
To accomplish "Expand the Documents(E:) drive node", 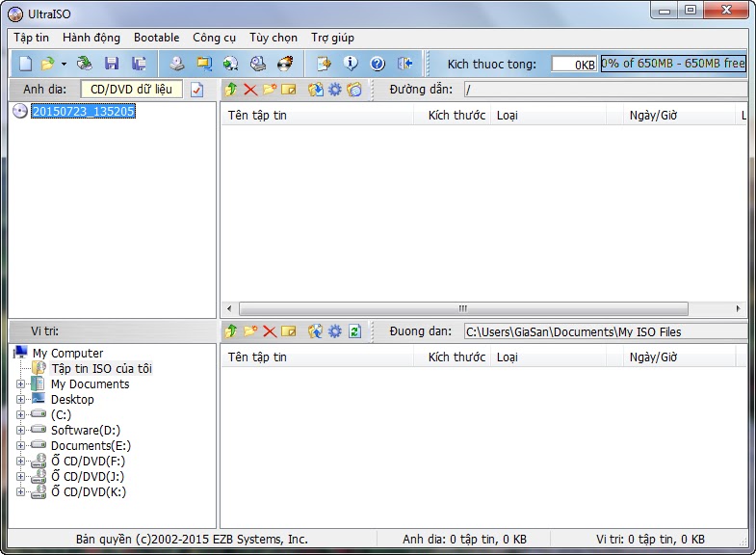I will pyautogui.click(x=21, y=445).
